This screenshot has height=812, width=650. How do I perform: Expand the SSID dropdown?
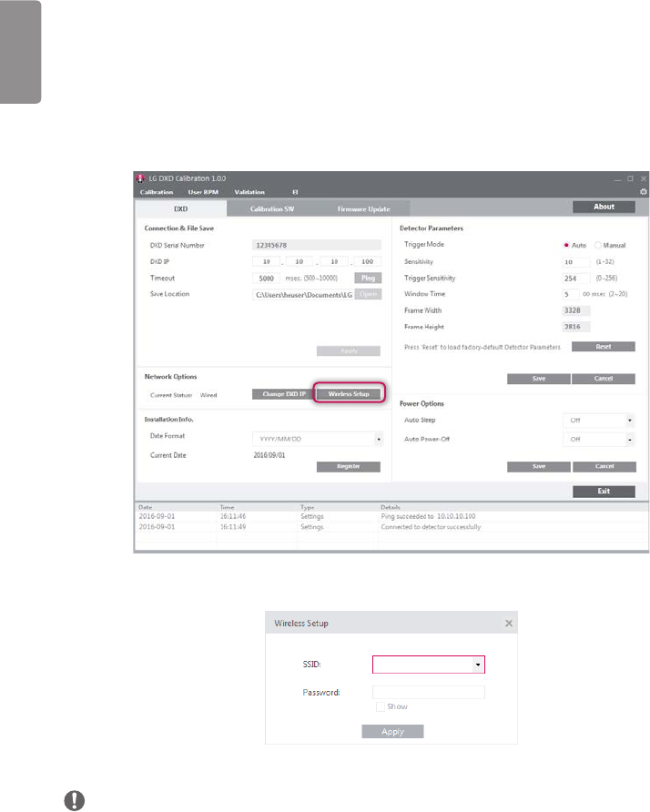478,665
